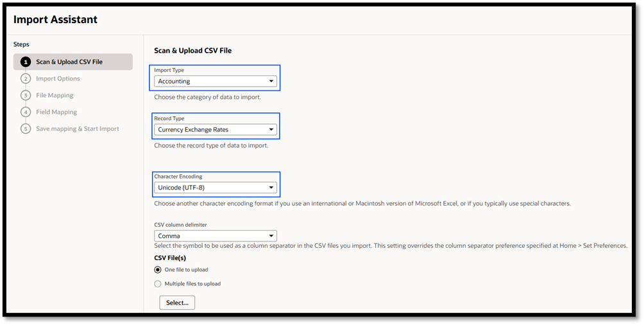Screen dimensions: 644x325
Task: Click the step 3 number circle
Action: click(x=26, y=96)
